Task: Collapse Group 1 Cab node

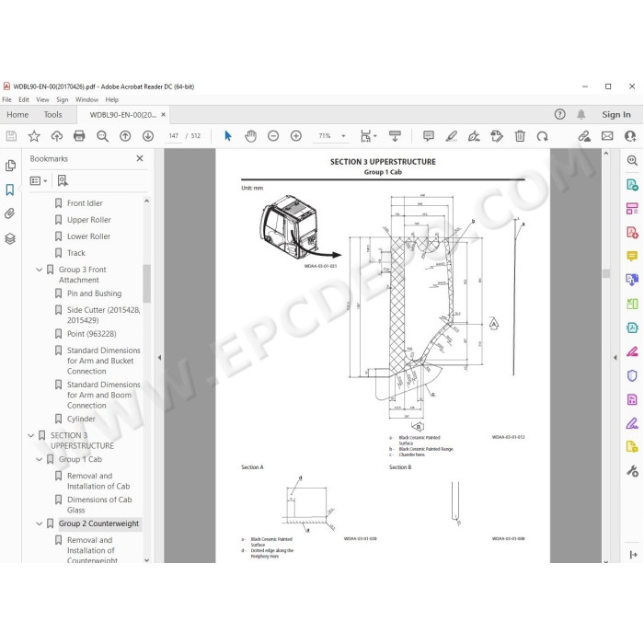Action: point(39,459)
